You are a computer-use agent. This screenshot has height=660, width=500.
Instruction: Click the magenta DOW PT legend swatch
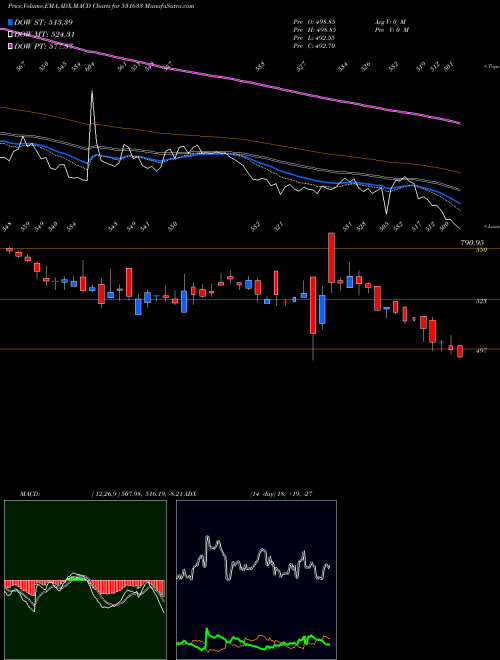tap(10, 46)
